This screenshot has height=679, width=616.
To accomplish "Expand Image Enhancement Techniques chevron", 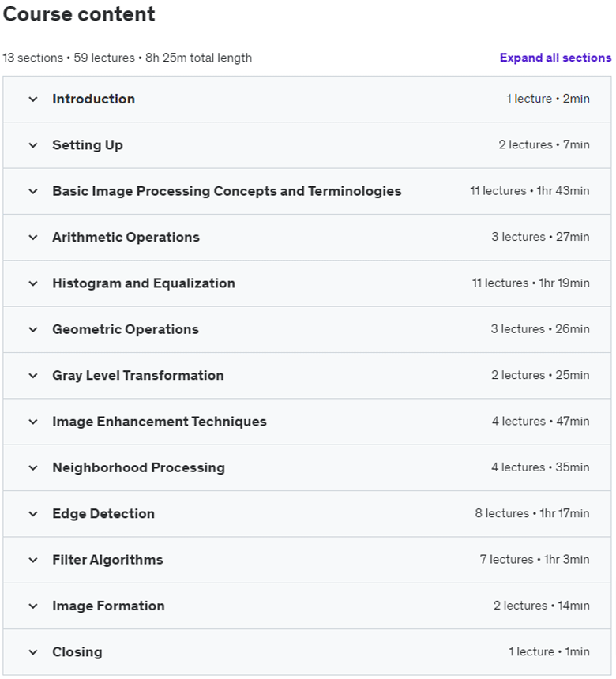I will coord(33,422).
